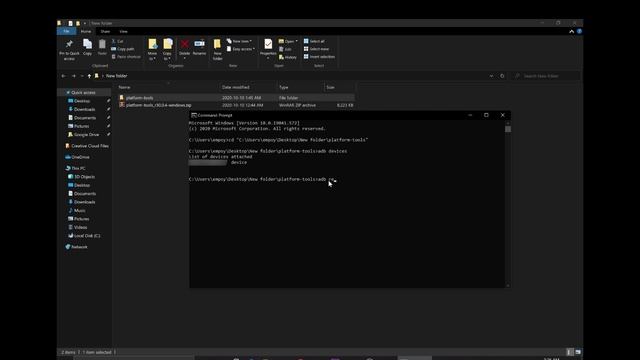This screenshot has width=640, height=360.
Task: Click the large Copy ribbon icon
Action: [87, 47]
